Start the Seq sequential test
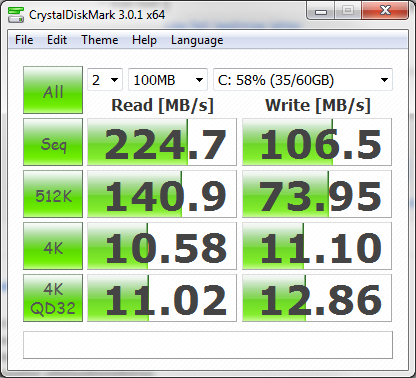The width and height of the screenshot is (416, 378). coord(53,142)
